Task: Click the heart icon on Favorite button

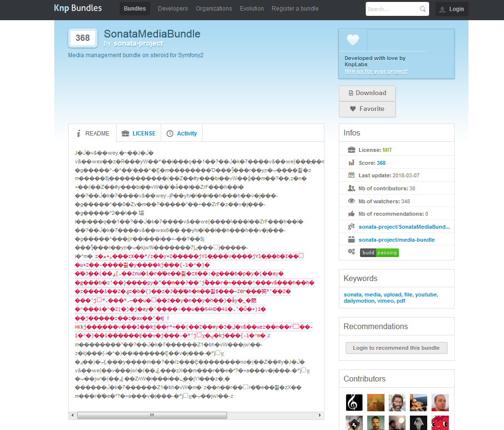Action: (x=353, y=109)
